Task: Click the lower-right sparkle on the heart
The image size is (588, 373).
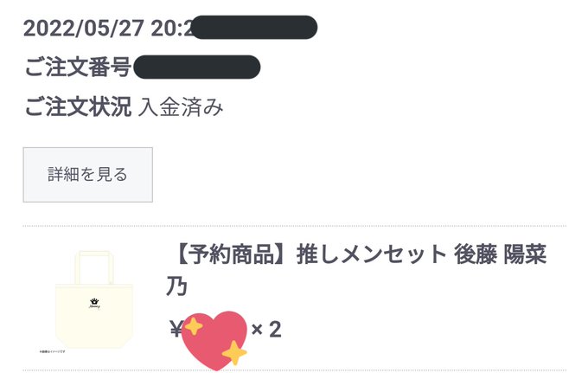Action: pos(234,353)
